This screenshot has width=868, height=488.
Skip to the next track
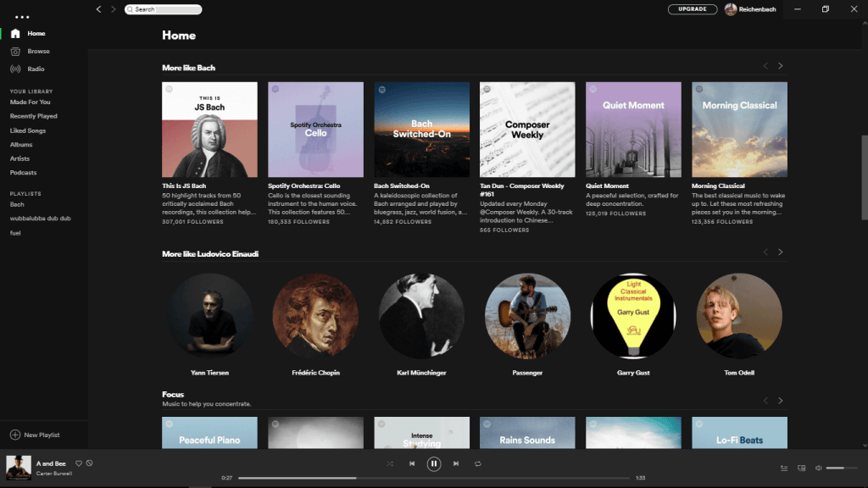tap(455, 463)
